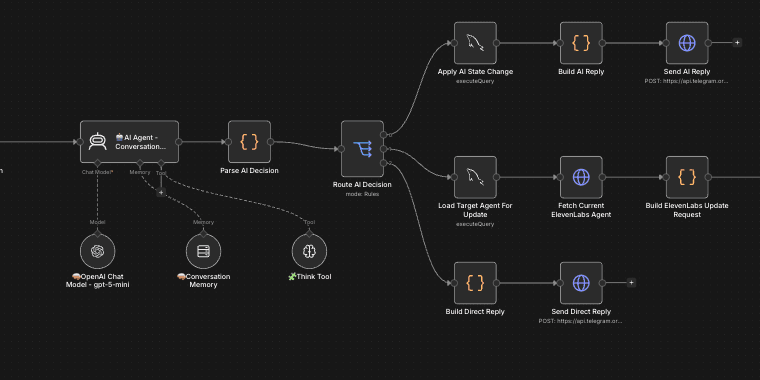The width and height of the screenshot is (760, 380).
Task: Open the Load Target Agent For Update node
Action: pyautogui.click(x=475, y=177)
